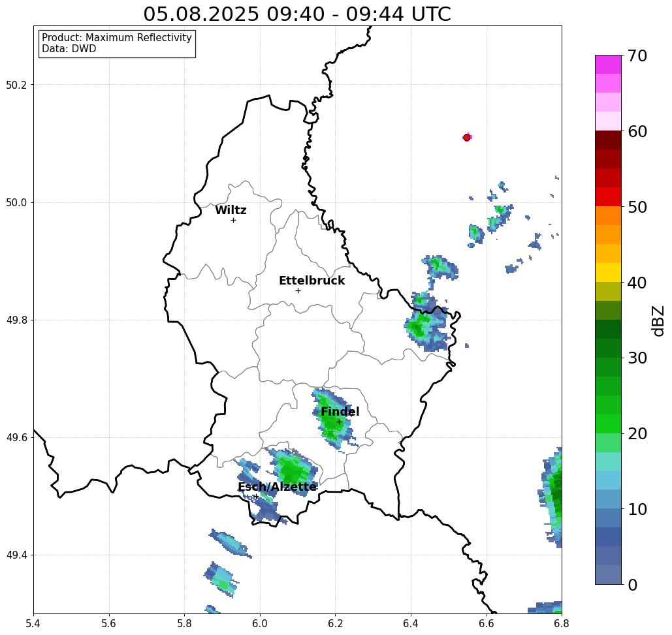Click the magenta 70 dBZ color swatch
The image size is (672, 635).
608,65
